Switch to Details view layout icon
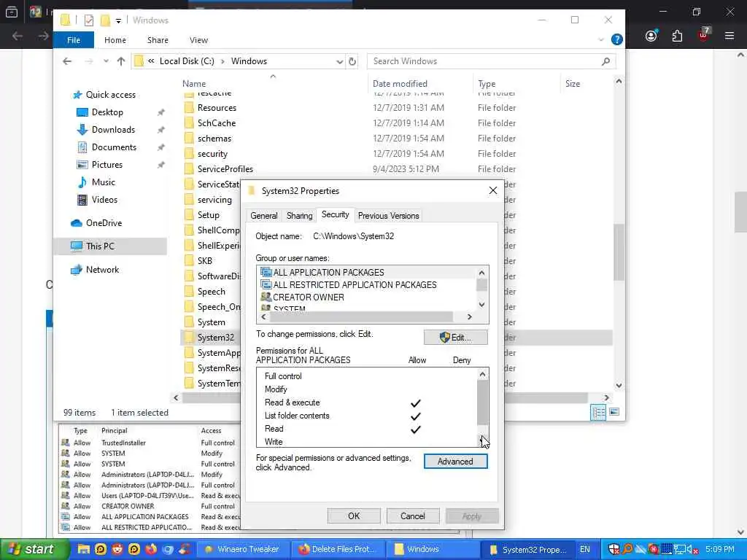The width and height of the screenshot is (747, 560). [598, 413]
